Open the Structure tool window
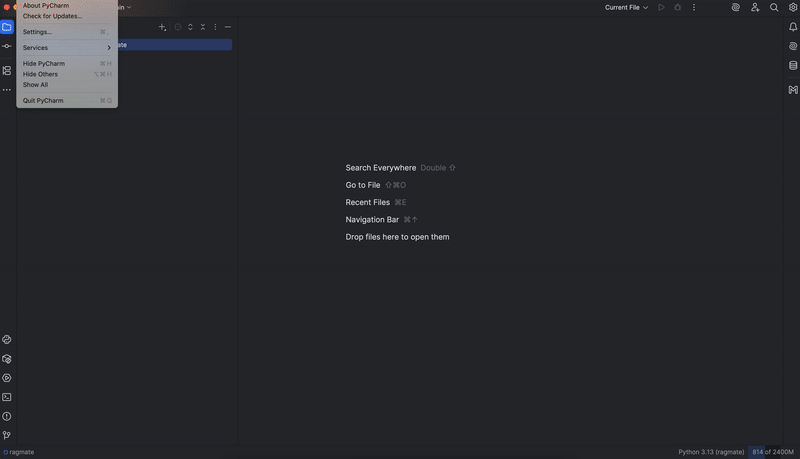This screenshot has height=459, width=800. click(7, 71)
